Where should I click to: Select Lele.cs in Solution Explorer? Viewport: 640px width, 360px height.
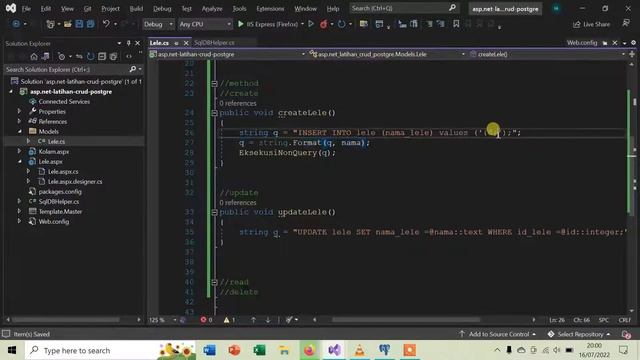[x=56, y=141]
